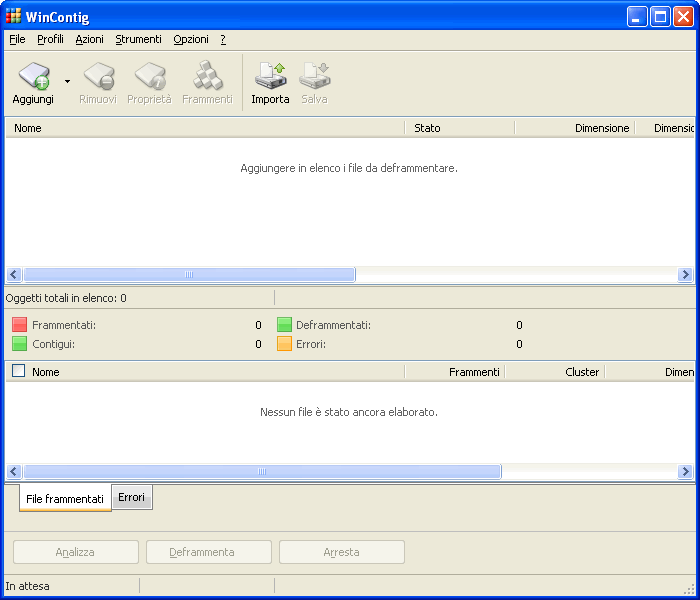Image resolution: width=700 pixels, height=600 pixels.
Task: Click the 'Deframmentati:' legend label
Action: click(x=333, y=325)
